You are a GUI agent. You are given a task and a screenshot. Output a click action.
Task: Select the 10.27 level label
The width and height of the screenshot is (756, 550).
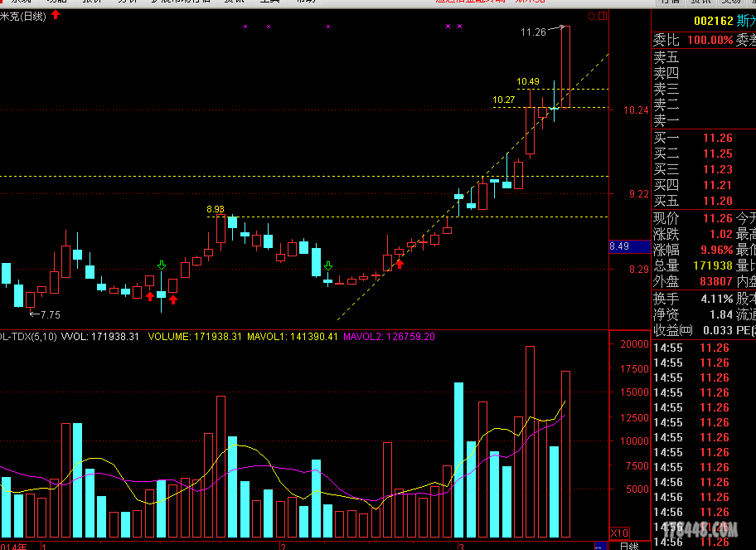(x=504, y=100)
